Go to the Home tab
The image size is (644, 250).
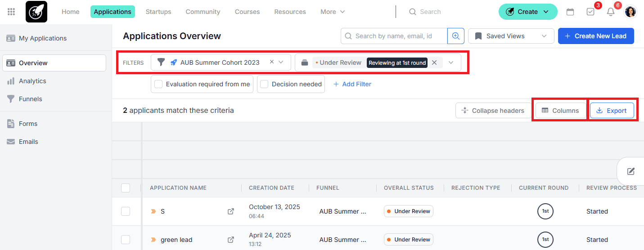[x=70, y=12]
